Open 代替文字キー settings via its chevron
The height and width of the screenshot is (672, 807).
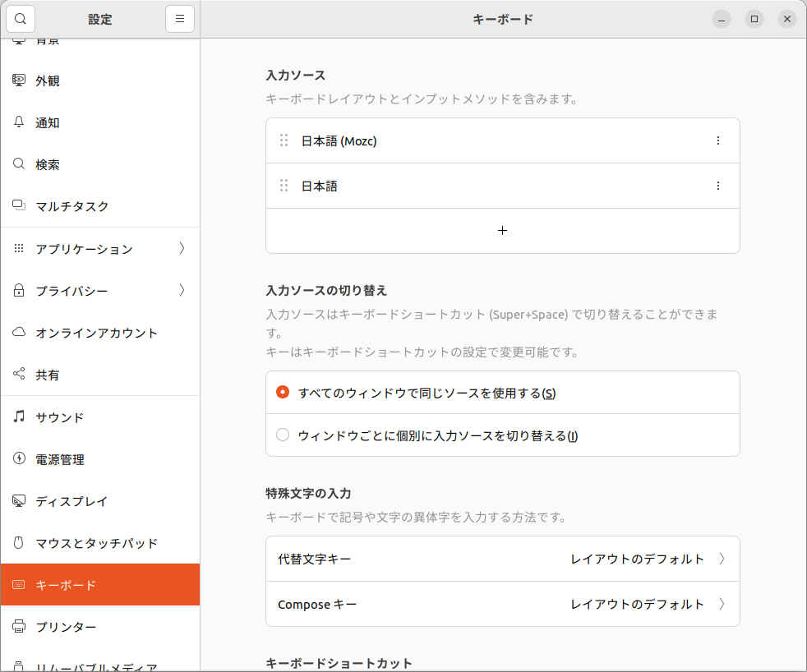click(x=721, y=559)
